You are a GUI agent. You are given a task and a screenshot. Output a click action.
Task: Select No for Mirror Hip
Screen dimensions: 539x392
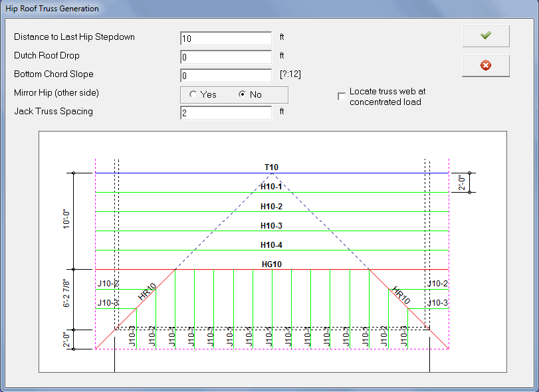point(243,94)
